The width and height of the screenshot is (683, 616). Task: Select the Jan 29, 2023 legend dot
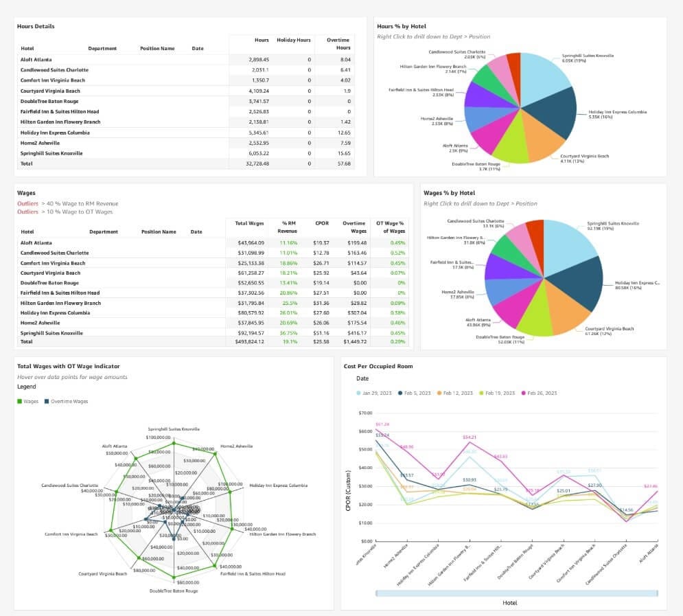(x=358, y=393)
